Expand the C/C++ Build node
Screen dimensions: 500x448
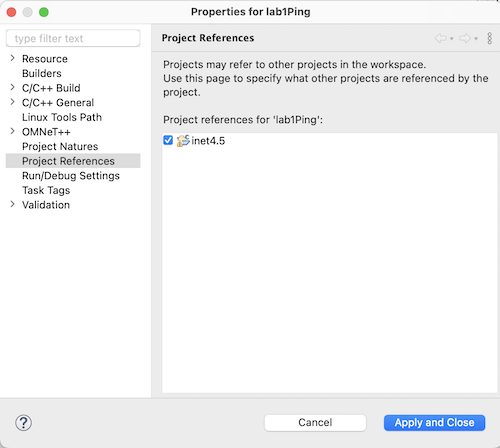(12, 88)
